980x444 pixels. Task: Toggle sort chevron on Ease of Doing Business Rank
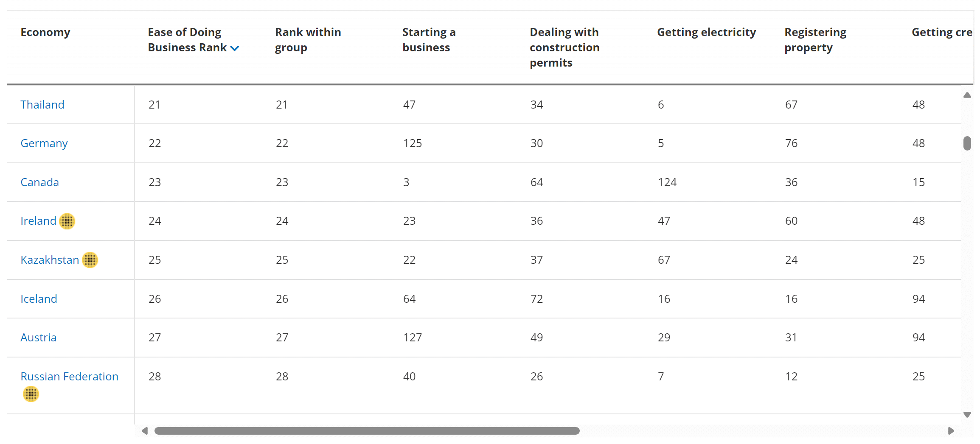point(235,48)
